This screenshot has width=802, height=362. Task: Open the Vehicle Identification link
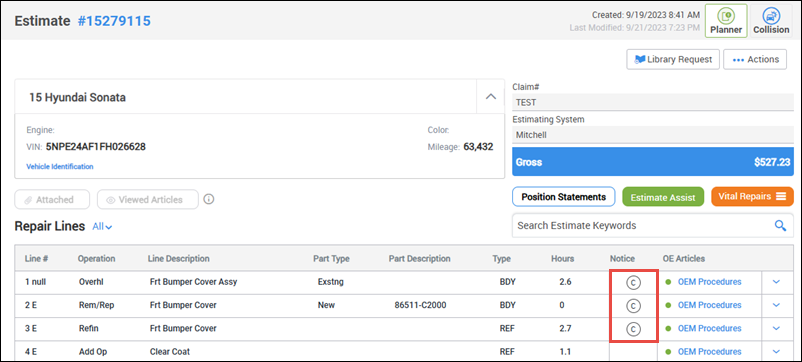coord(60,167)
